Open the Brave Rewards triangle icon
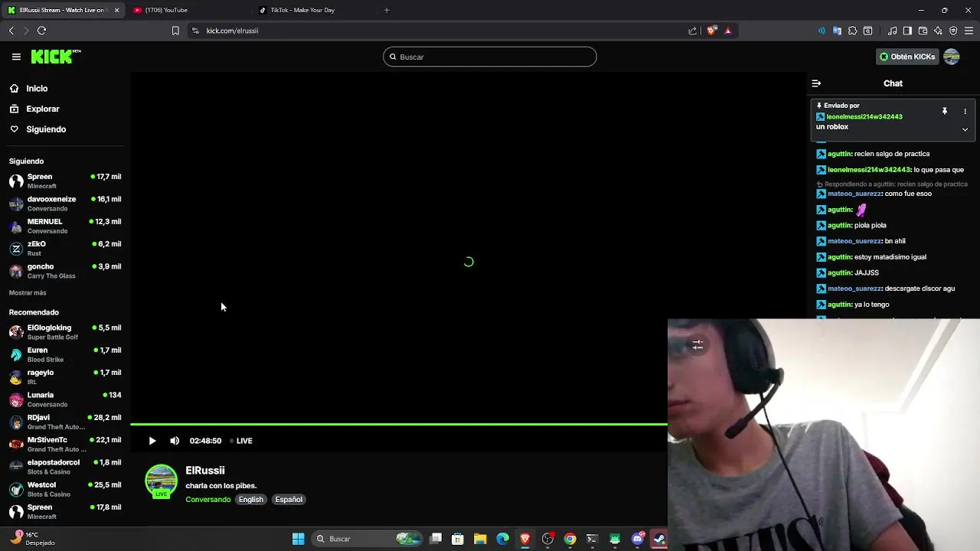980x551 pixels. (727, 31)
